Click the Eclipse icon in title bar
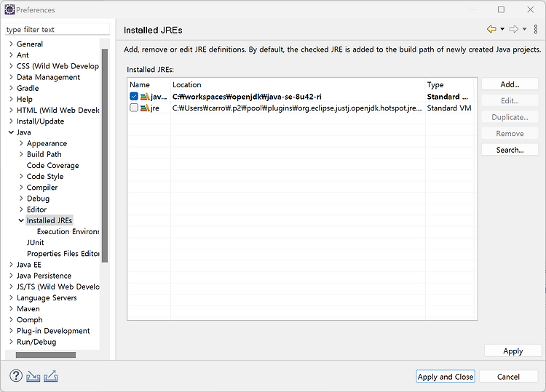 coord(9,9)
